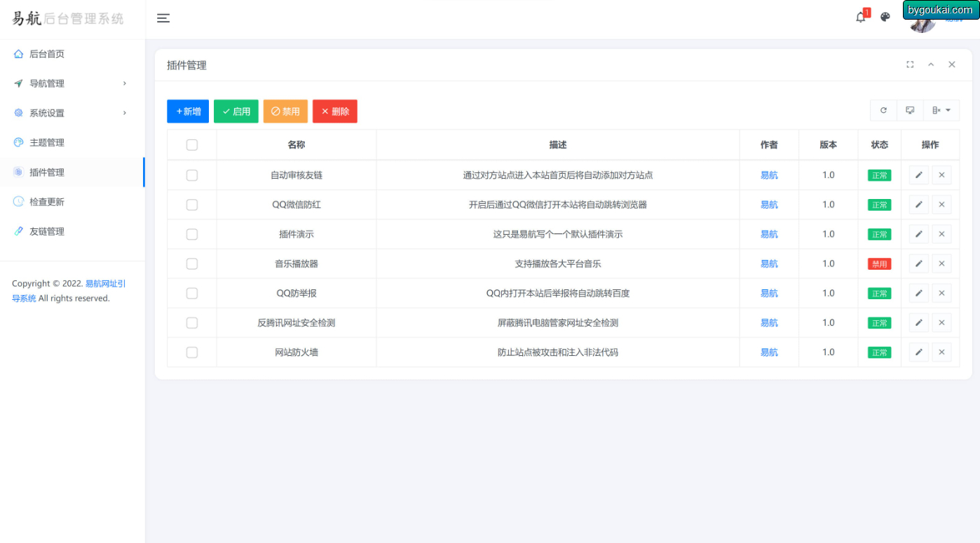Refresh the plugin table
The image size is (980, 543).
(883, 111)
